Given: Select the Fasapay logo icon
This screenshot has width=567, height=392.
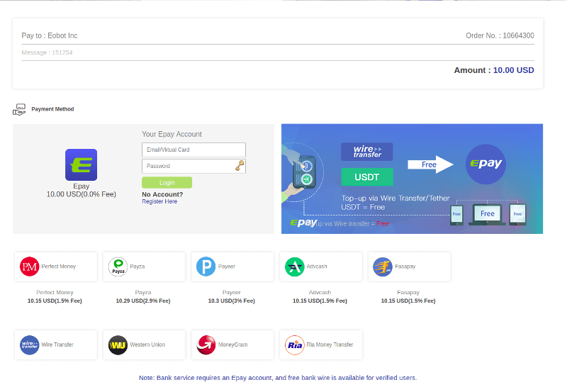Looking at the screenshot, I should click(x=383, y=267).
